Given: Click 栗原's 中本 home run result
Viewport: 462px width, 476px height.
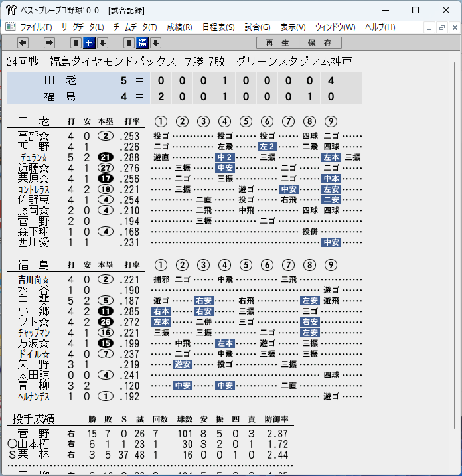Looking at the screenshot, I should point(331,179).
